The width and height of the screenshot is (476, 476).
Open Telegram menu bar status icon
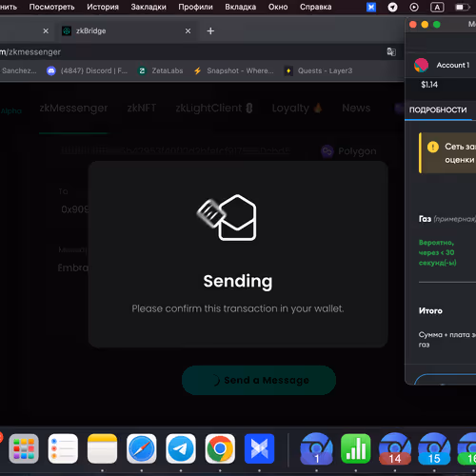point(392,7)
